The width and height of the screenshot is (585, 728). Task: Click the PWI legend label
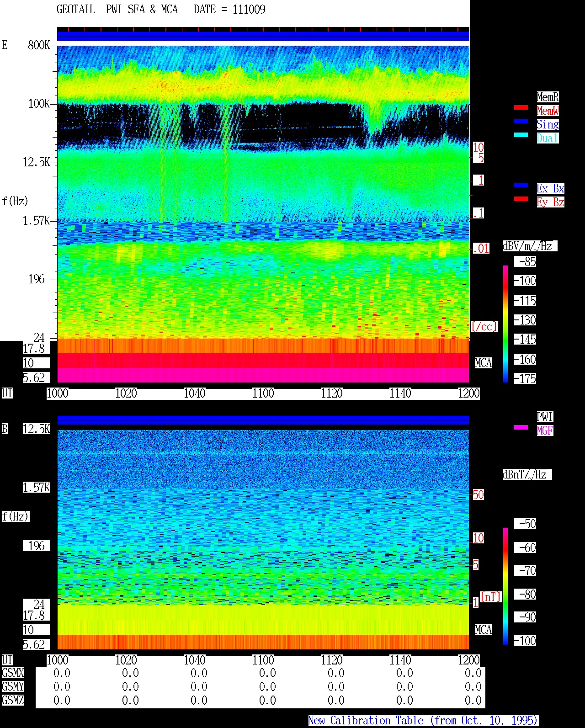pyautogui.click(x=545, y=417)
